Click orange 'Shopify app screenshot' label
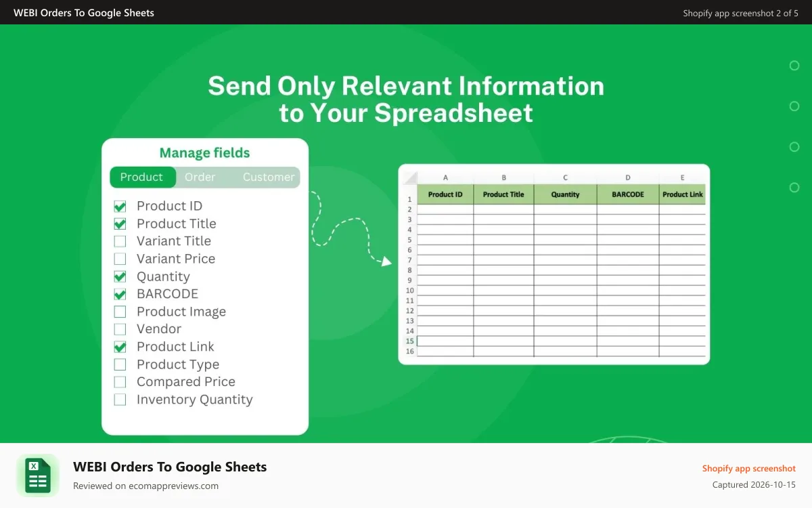This screenshot has height=508, width=812. 749,469
